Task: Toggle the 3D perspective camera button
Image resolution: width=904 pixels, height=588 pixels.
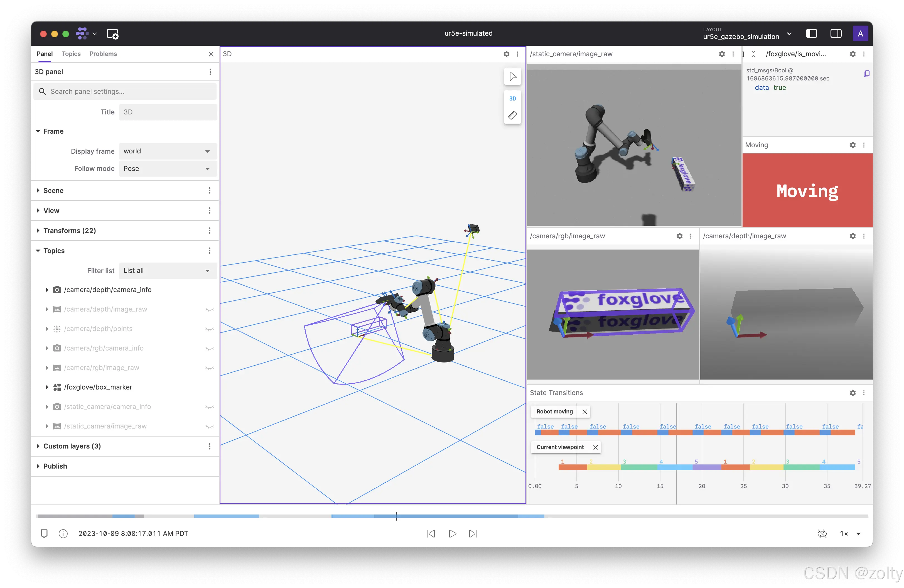Action: click(512, 98)
